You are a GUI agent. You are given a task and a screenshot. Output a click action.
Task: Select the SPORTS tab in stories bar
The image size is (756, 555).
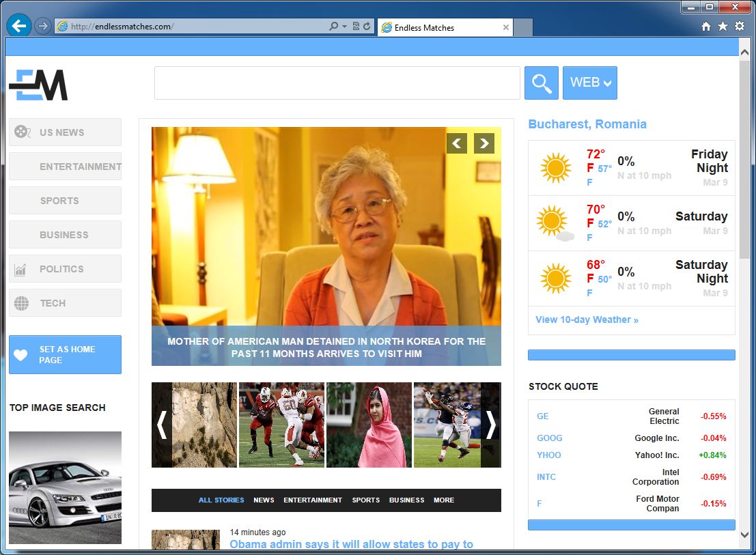point(365,500)
